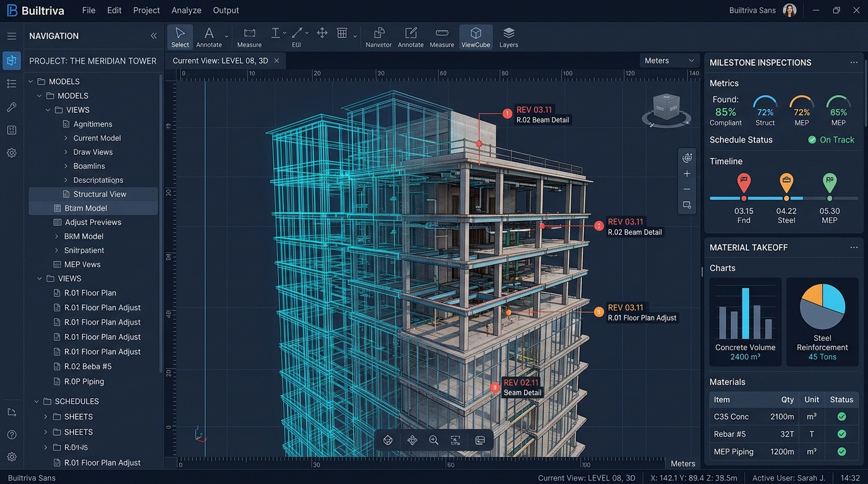
Task: Open the wrench tools sidebar icon
Action: point(11,107)
